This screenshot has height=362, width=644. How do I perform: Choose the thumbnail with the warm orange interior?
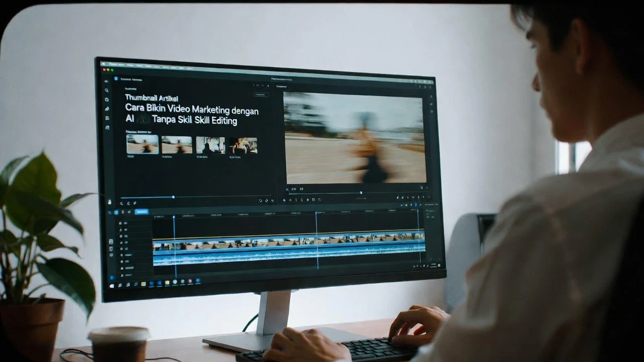pos(244,146)
